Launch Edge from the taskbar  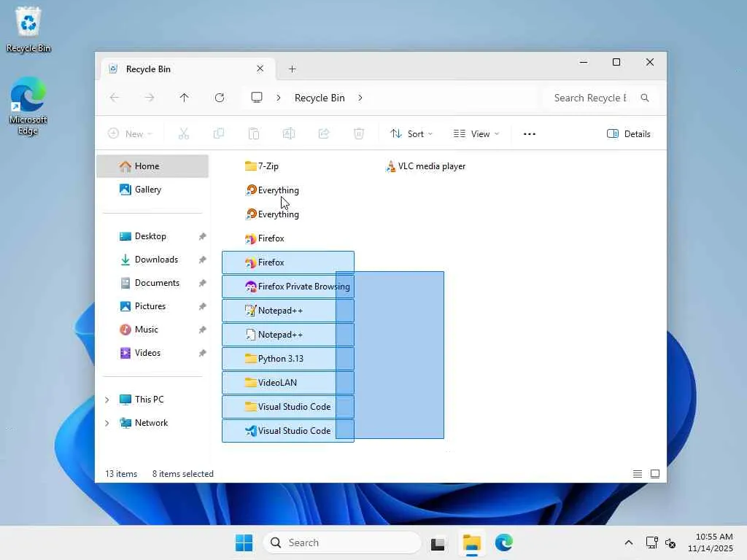503,542
